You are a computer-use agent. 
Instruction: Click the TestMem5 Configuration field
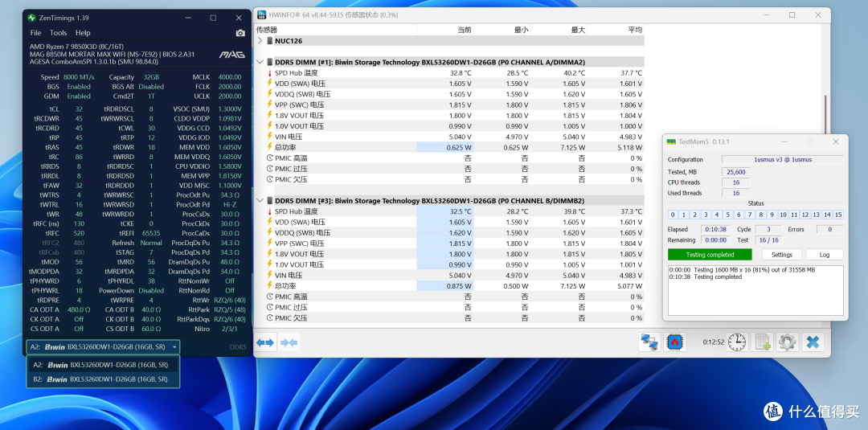[x=782, y=159]
